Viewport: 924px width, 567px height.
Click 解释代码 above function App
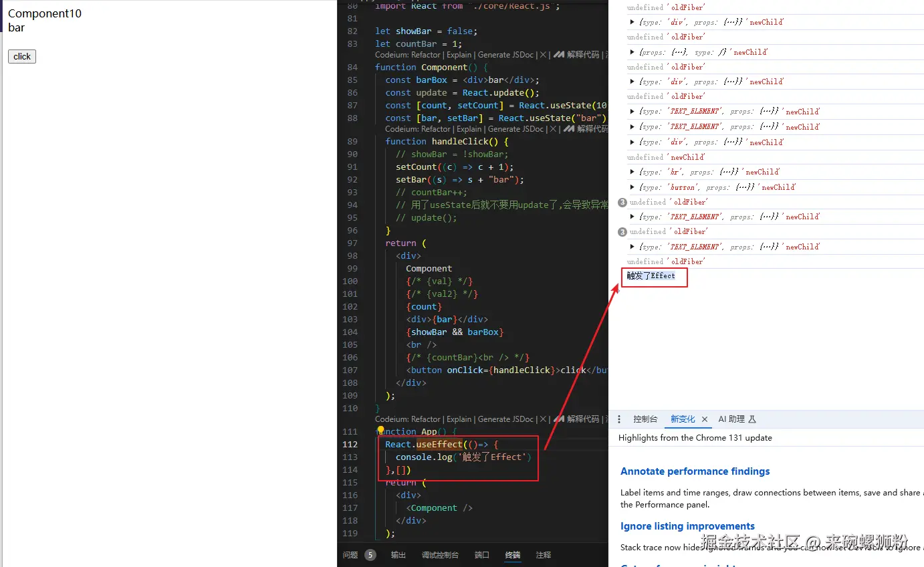point(576,419)
